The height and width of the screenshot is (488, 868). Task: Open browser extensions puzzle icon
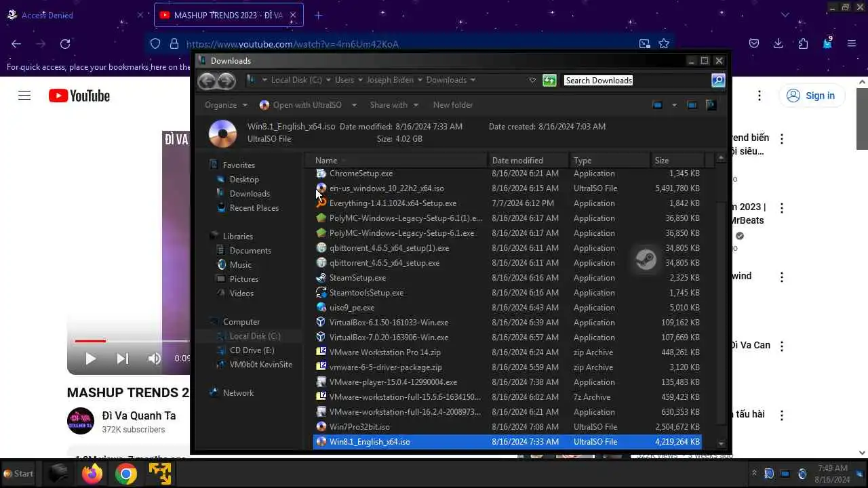click(803, 43)
